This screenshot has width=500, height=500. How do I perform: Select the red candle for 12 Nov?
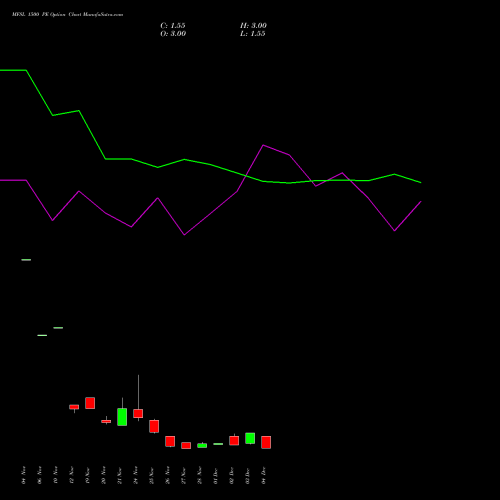pyautogui.click(x=74, y=407)
